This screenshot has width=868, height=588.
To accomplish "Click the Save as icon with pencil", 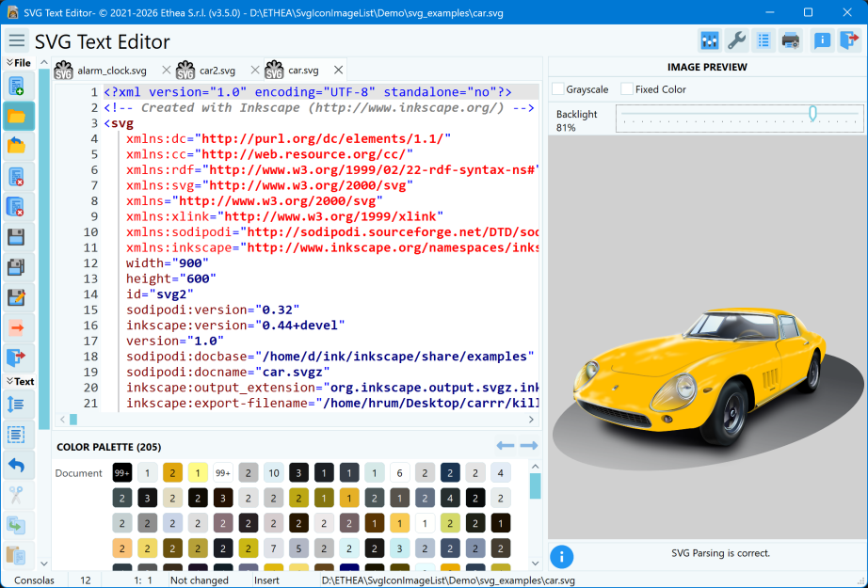I will coord(17,297).
